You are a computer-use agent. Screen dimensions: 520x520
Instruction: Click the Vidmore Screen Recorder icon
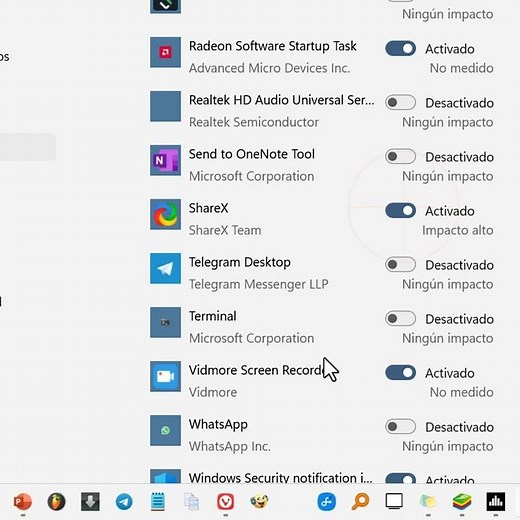click(x=165, y=376)
